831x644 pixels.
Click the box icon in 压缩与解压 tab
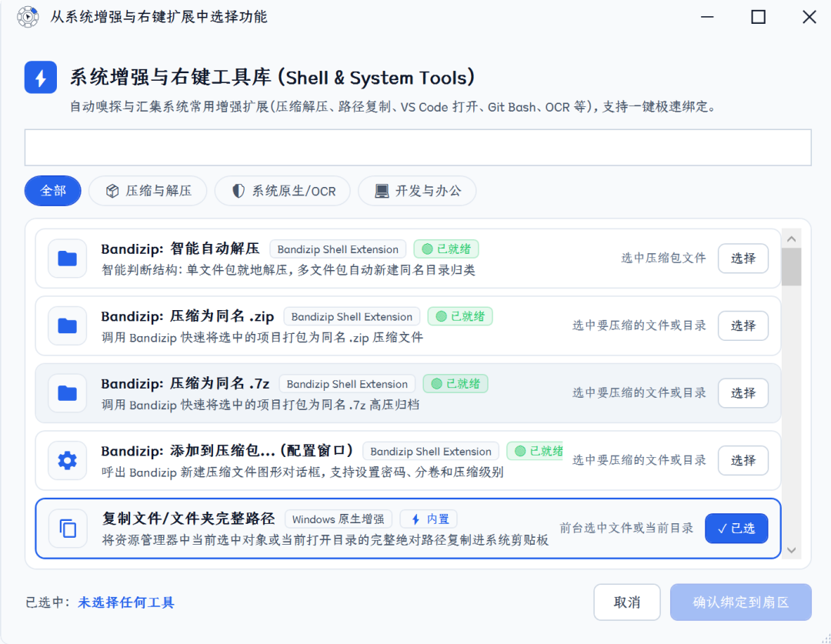click(112, 191)
